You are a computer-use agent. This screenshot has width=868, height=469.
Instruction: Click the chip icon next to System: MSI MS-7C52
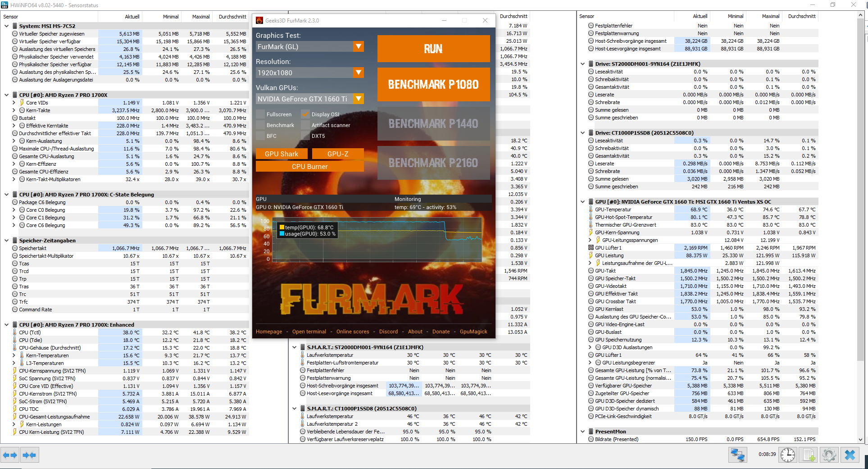pos(15,26)
